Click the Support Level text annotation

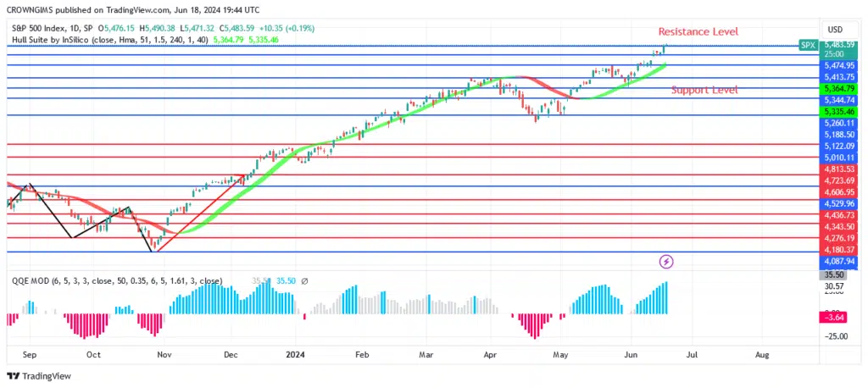coord(704,90)
